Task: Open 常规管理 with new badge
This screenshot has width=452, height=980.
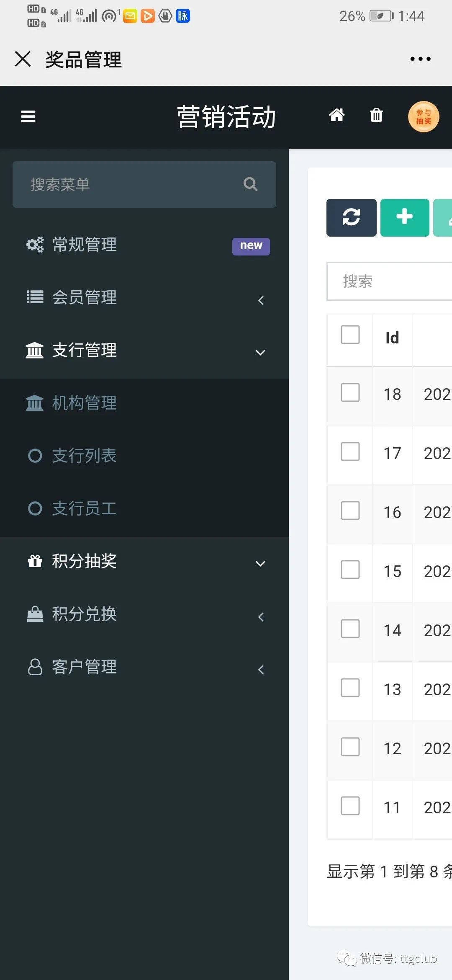Action: pyautogui.click(x=144, y=245)
